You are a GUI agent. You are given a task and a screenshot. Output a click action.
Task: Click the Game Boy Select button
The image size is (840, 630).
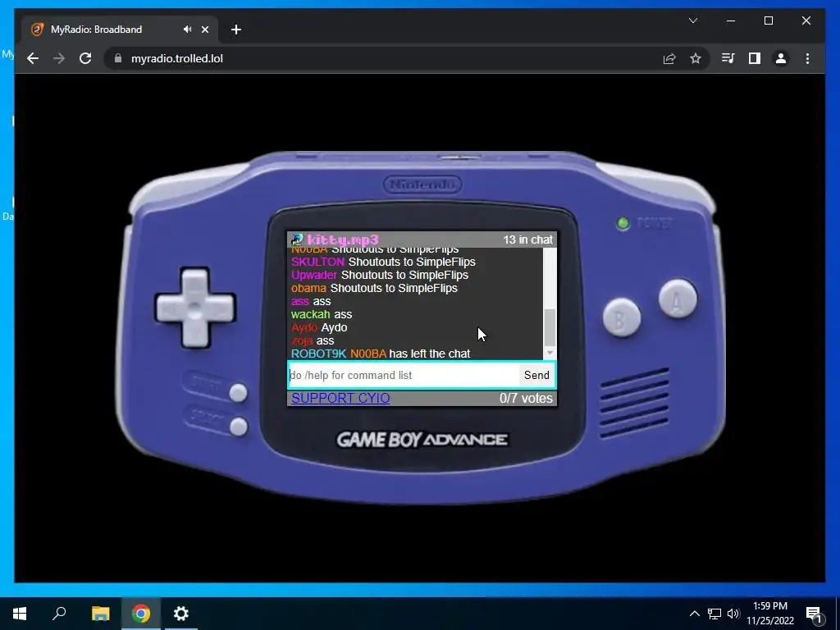(x=239, y=427)
